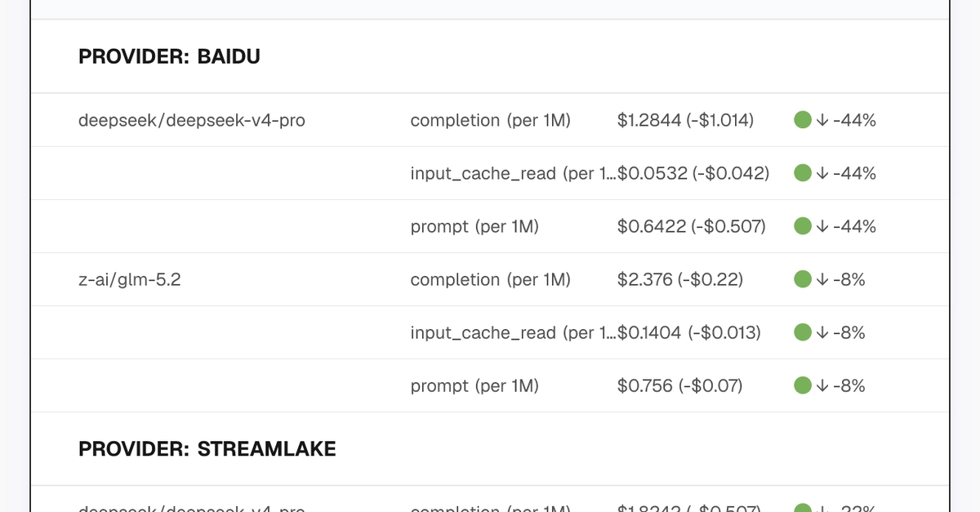Click green dot beside glm-5.2 input_cache_read
Screen dimensions: 980x512
pyautogui.click(x=802, y=332)
